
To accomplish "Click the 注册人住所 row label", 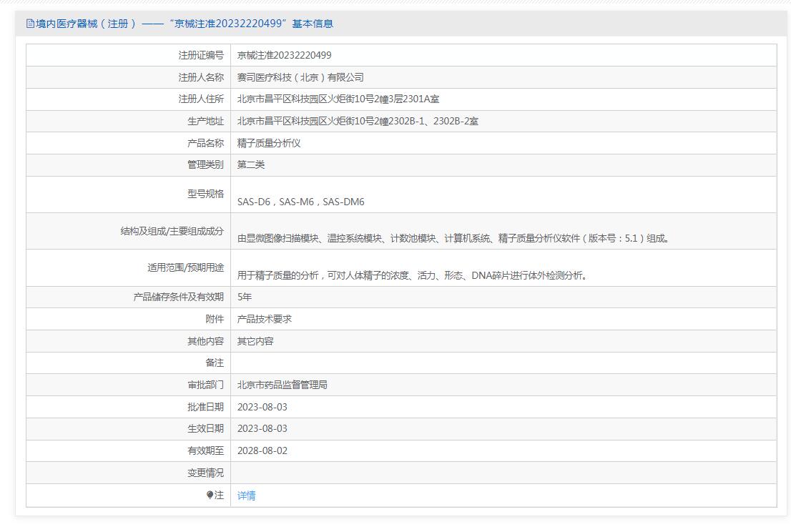I will [201, 99].
